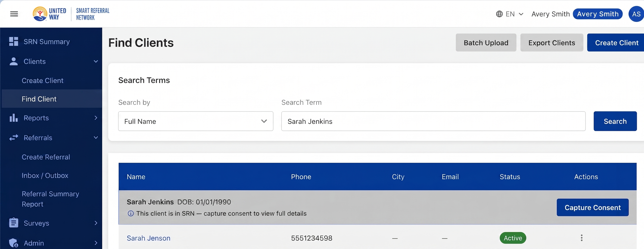644x249 pixels.
Task: Click the United Way logo
Action: click(x=49, y=14)
